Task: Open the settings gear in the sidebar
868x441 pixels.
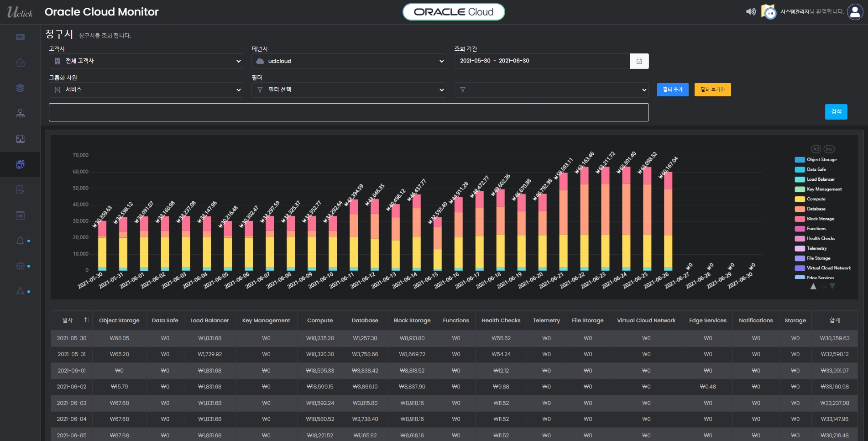Action: (20, 266)
